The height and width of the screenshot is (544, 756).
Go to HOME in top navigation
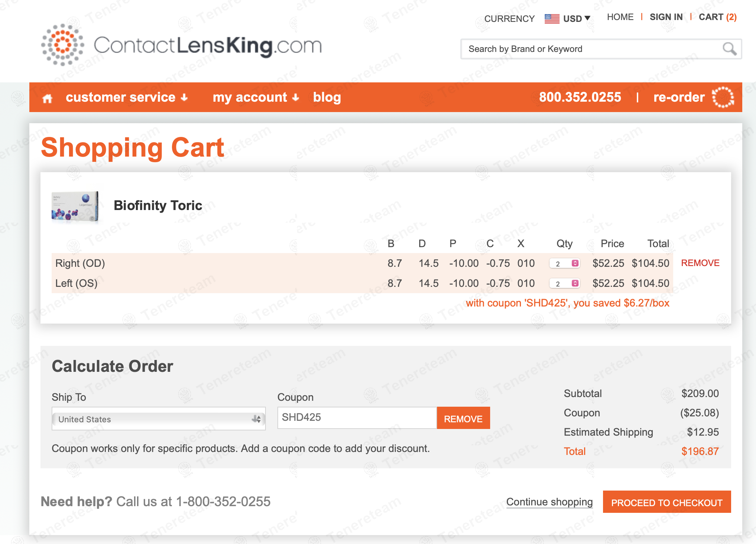coord(620,17)
